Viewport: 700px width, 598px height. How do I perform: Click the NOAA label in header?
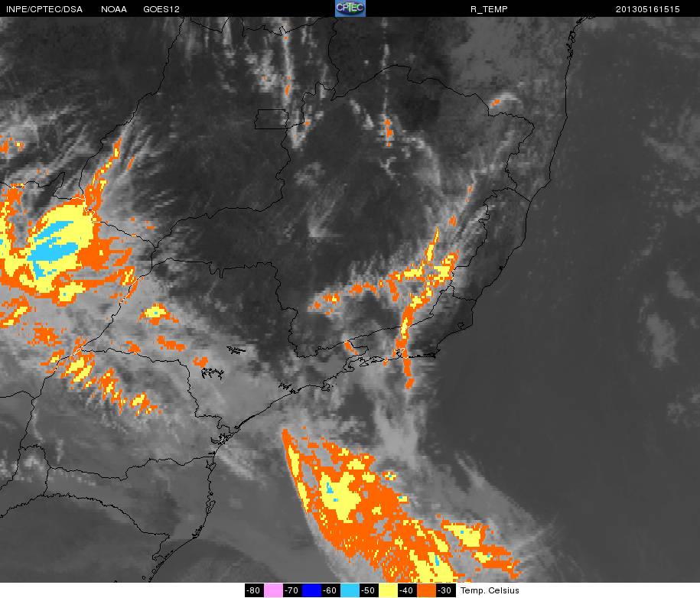click(x=114, y=9)
